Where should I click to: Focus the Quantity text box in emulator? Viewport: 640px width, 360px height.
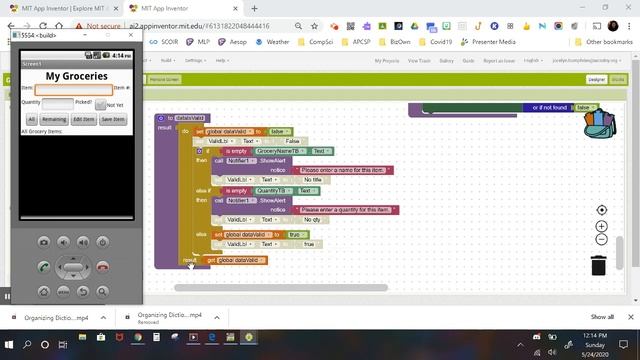(x=58, y=104)
